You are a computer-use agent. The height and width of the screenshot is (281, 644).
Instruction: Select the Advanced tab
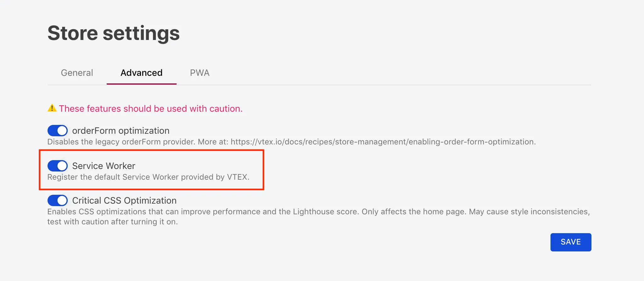pyautogui.click(x=141, y=73)
